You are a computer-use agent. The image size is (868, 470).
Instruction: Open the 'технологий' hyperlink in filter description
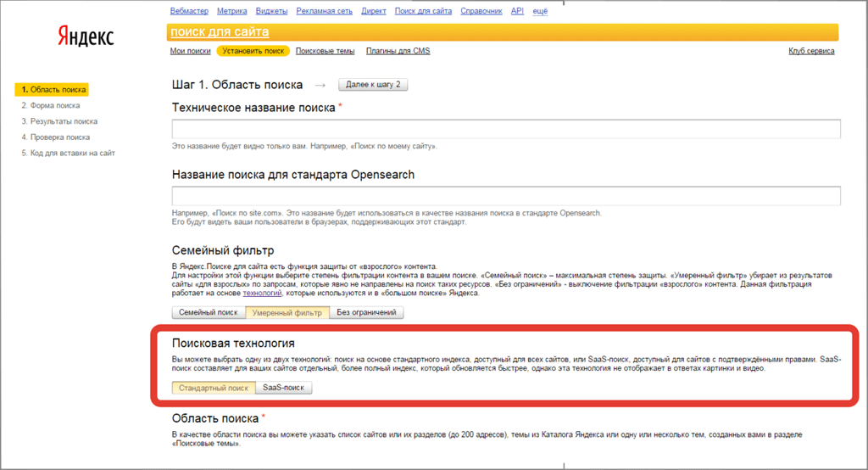pyautogui.click(x=260, y=294)
